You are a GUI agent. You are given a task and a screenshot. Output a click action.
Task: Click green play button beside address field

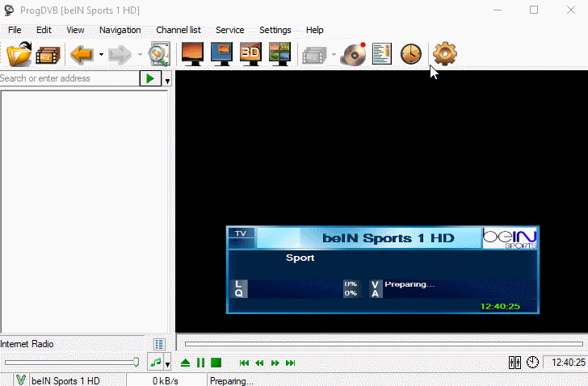point(150,78)
